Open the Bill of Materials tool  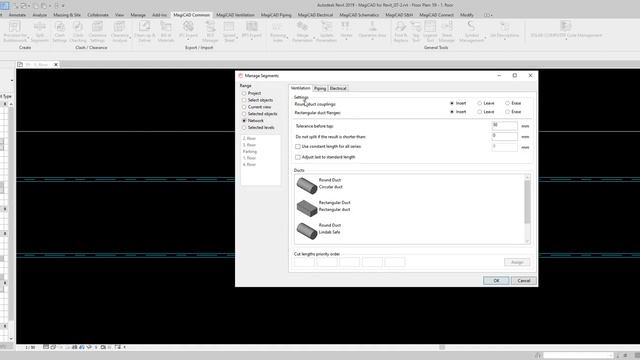pos(166,31)
